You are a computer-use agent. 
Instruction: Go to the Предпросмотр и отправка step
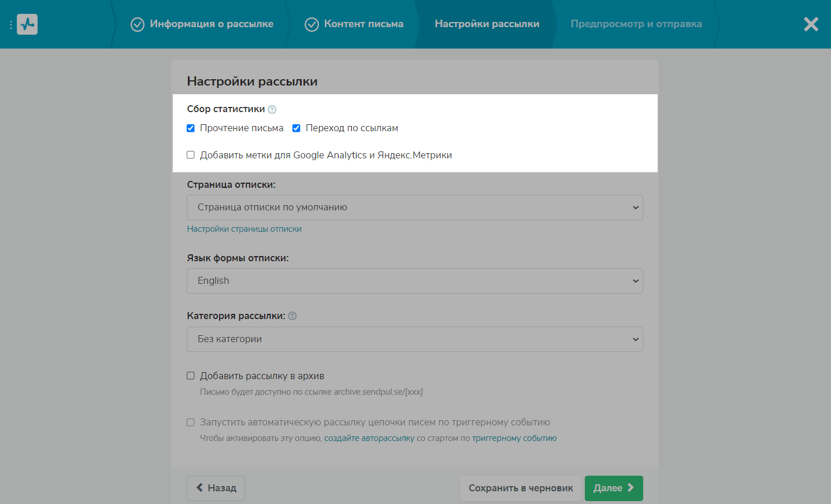[x=636, y=24]
